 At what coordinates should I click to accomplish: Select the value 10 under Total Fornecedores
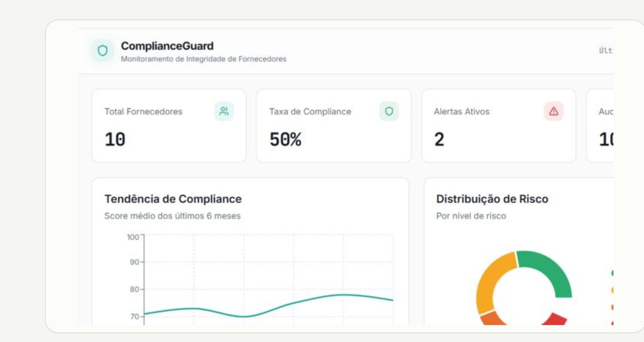tap(115, 140)
